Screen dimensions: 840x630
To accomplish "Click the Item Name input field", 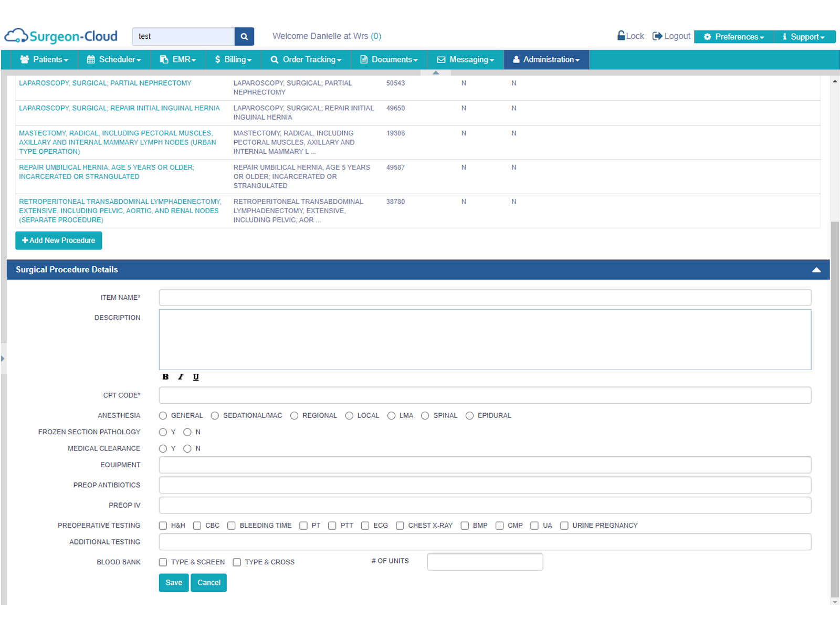I will pyautogui.click(x=485, y=298).
